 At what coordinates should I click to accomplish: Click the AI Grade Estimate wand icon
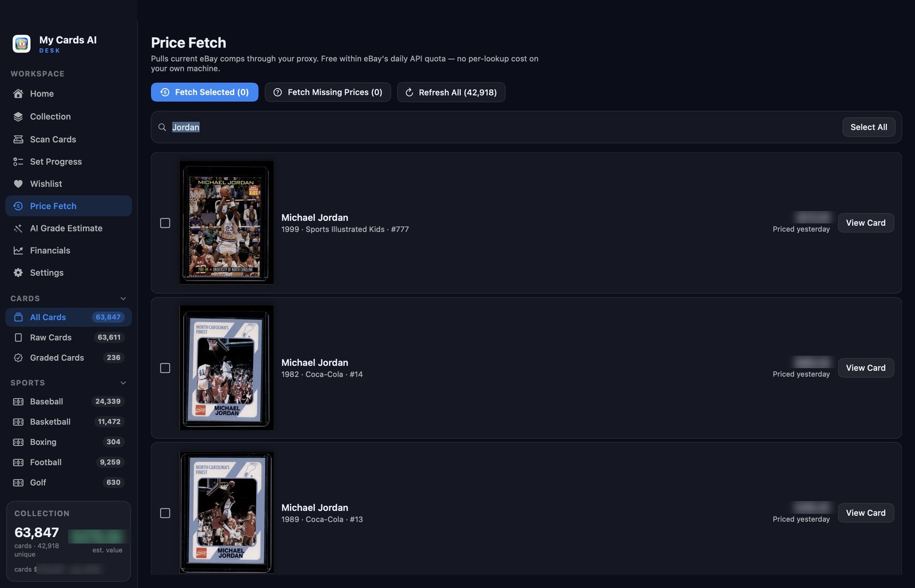coord(18,229)
